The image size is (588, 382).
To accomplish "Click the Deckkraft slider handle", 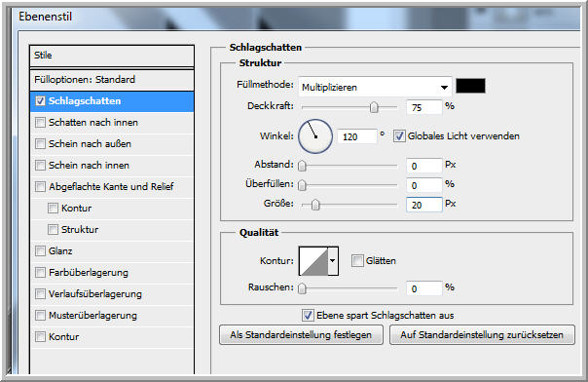I will pyautogui.click(x=374, y=107).
